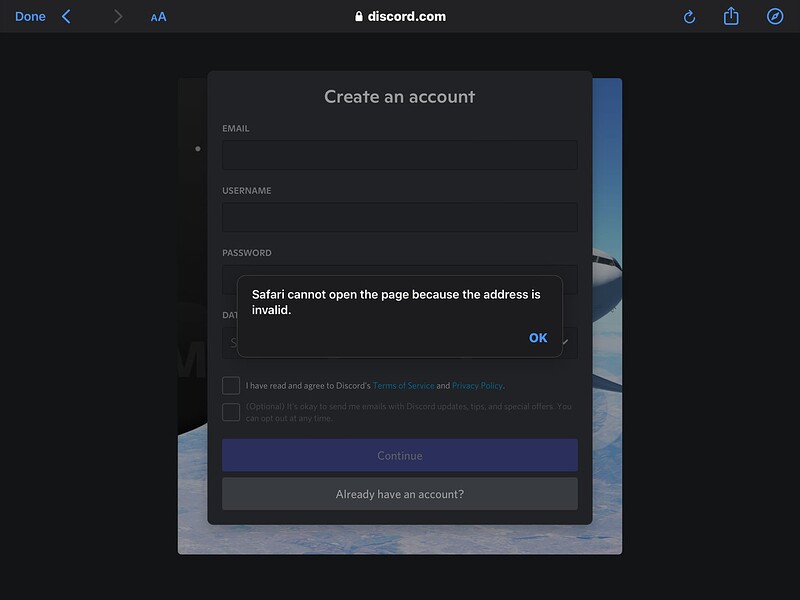Check the Terms of Service agreement box
Image resolution: width=800 pixels, height=600 pixels.
coord(231,385)
